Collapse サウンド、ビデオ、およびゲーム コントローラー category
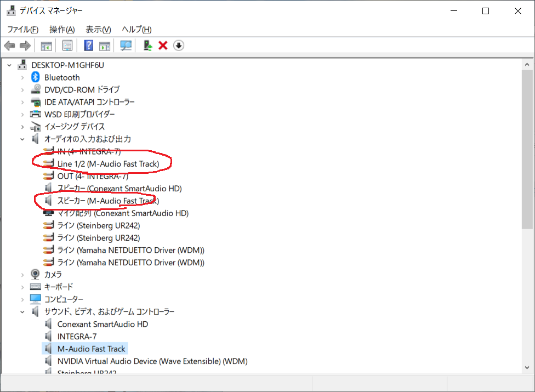Image resolution: width=535 pixels, height=392 pixels. pyautogui.click(x=22, y=312)
